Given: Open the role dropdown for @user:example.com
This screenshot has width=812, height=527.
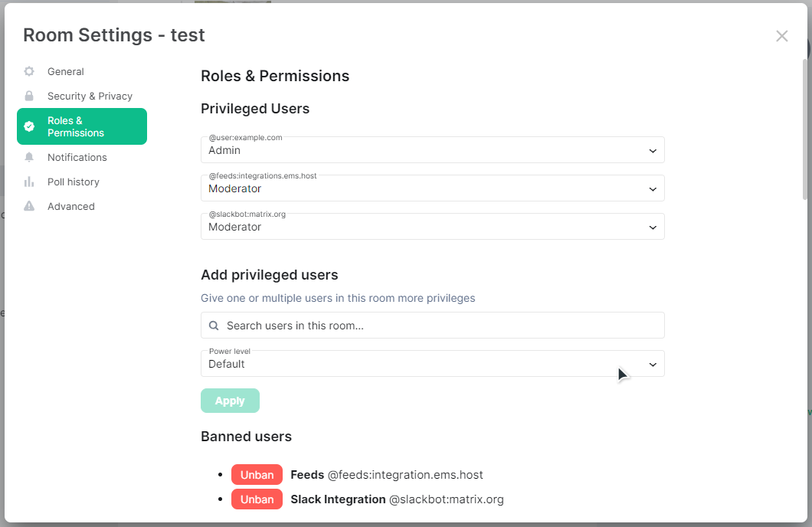Looking at the screenshot, I should point(432,149).
